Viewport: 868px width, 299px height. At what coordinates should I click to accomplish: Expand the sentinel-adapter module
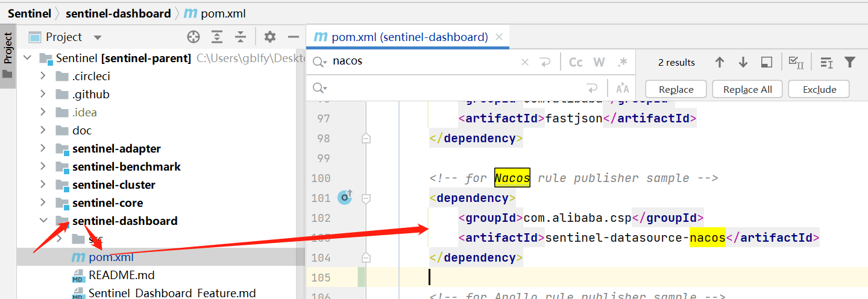point(43,148)
